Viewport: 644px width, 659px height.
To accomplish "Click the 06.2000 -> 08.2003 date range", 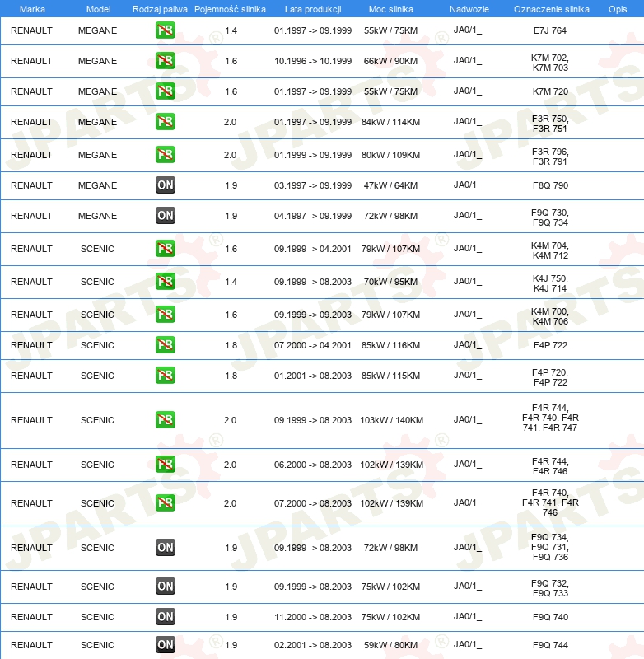I will [x=313, y=465].
